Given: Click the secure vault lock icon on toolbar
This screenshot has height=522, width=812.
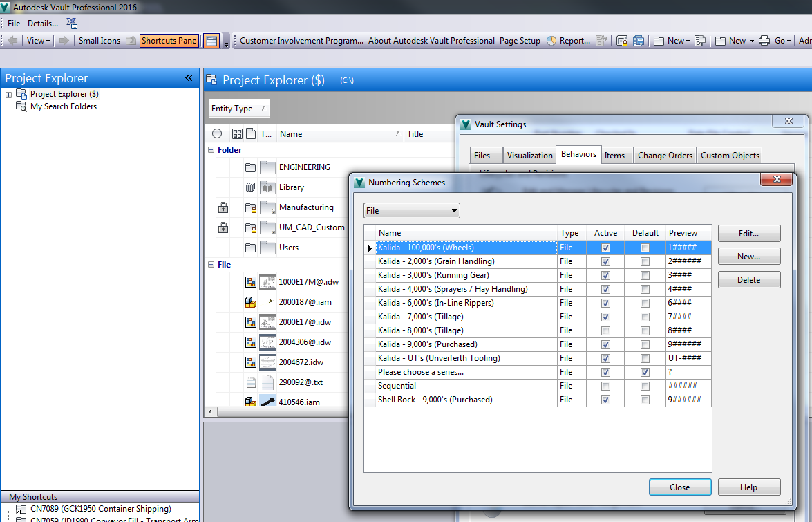Looking at the screenshot, I should pyautogui.click(x=621, y=41).
